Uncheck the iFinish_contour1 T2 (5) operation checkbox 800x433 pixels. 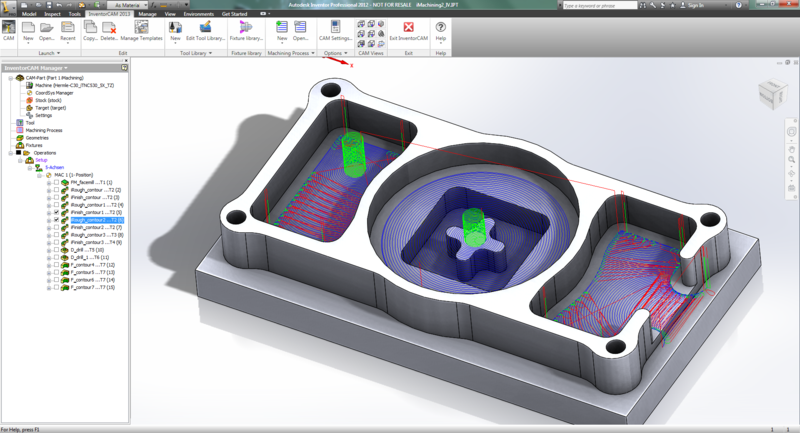pyautogui.click(x=56, y=212)
